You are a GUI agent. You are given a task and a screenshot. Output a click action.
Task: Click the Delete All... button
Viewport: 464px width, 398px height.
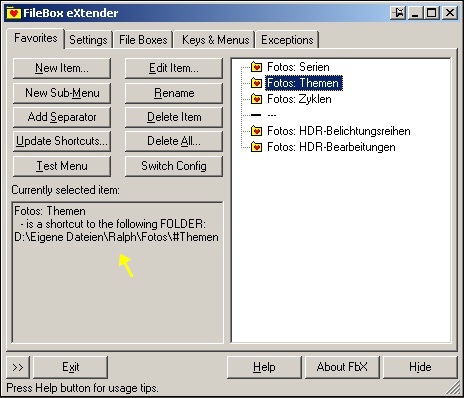(174, 141)
